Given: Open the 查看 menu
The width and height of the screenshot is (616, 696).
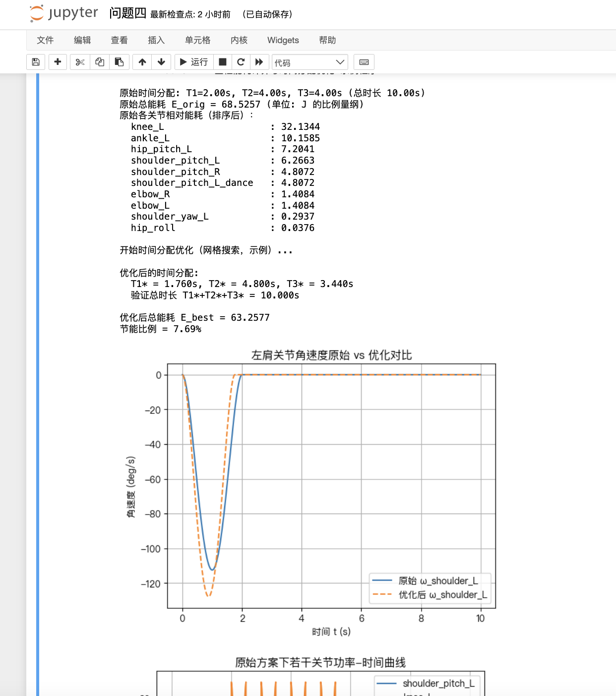Looking at the screenshot, I should tap(119, 40).
